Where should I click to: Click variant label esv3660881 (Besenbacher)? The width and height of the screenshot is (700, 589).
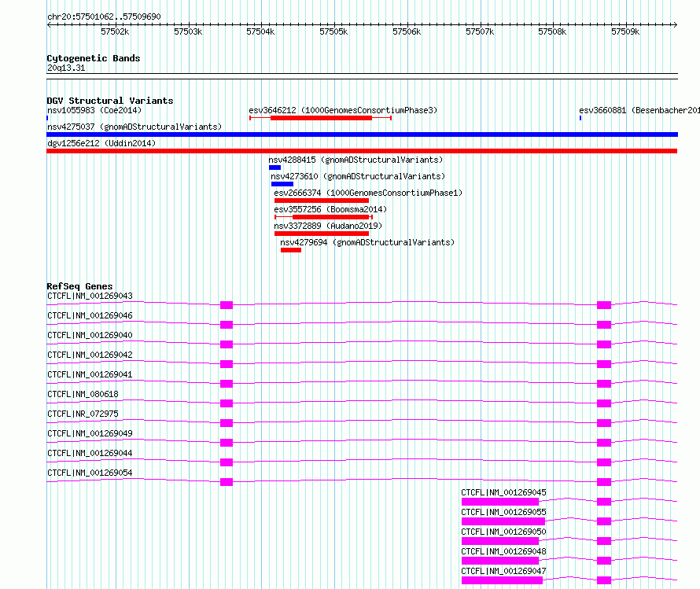coord(639,110)
